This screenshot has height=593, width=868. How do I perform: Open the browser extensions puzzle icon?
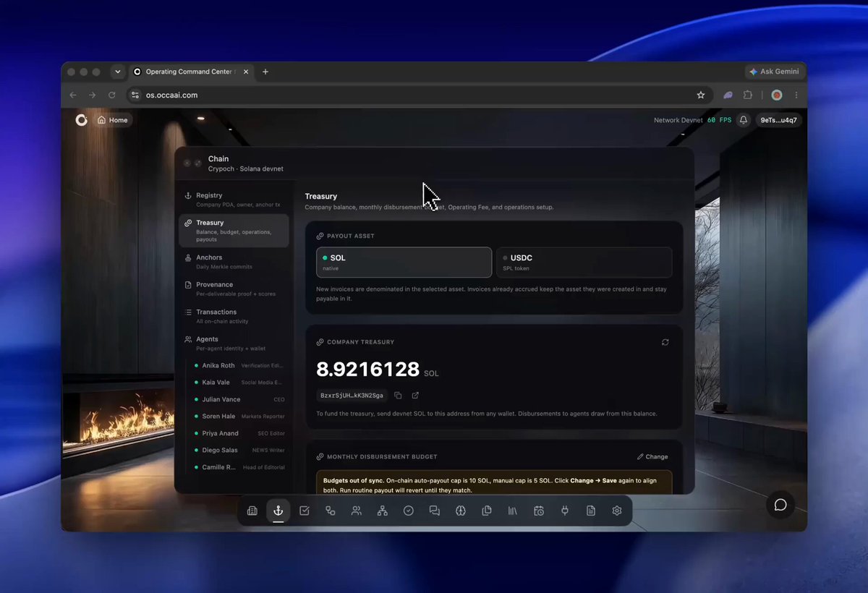[x=748, y=95]
